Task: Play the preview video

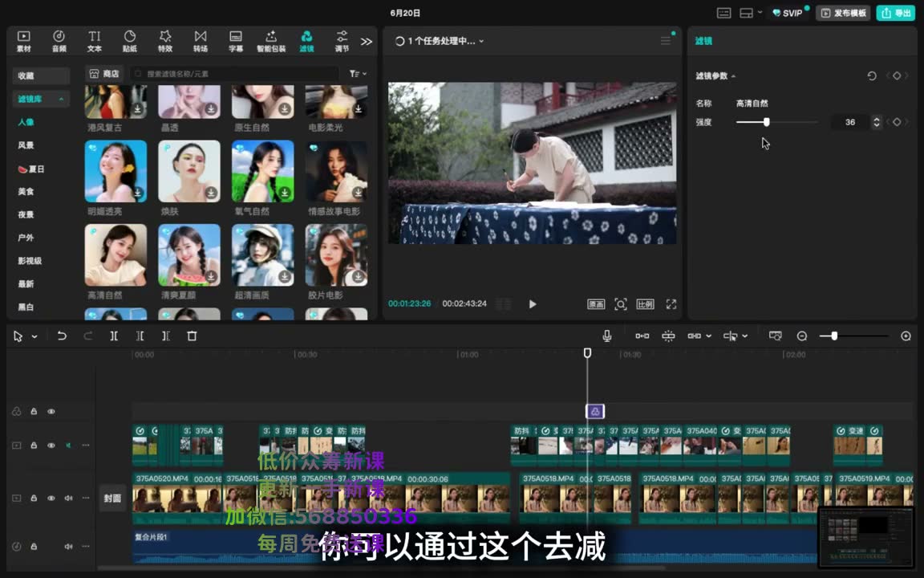Action: point(532,303)
